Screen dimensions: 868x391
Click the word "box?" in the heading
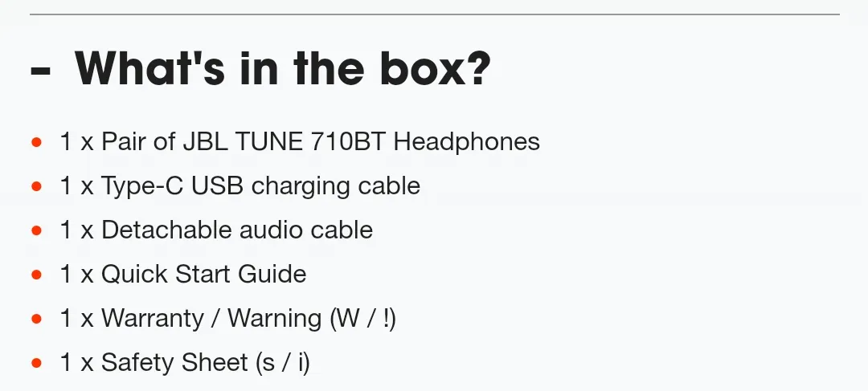click(436, 68)
